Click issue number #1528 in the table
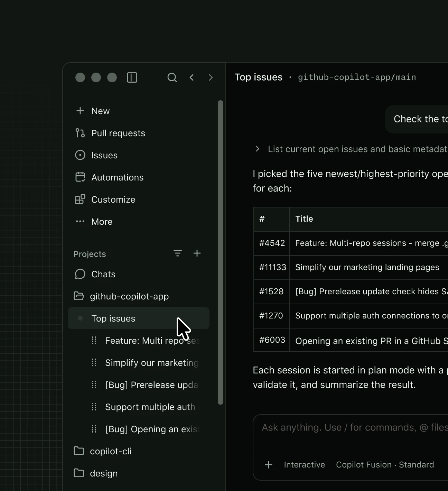Image resolution: width=448 pixels, height=491 pixels. (x=271, y=291)
